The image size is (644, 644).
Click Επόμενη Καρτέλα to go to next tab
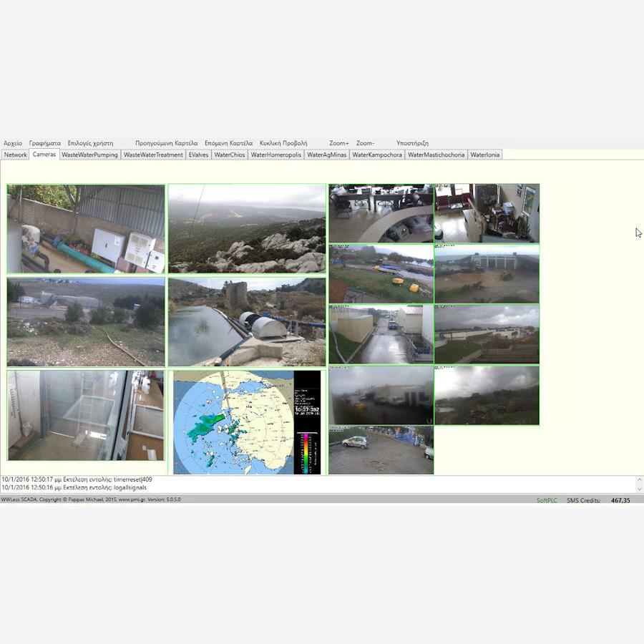(x=228, y=143)
